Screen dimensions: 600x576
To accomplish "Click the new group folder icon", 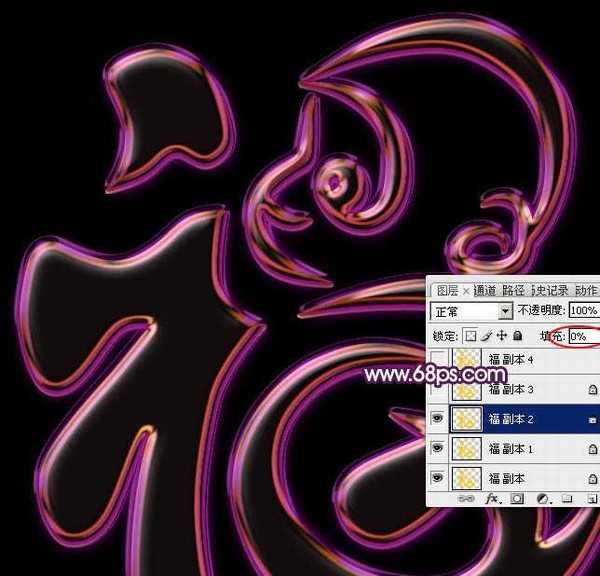I will (566, 497).
